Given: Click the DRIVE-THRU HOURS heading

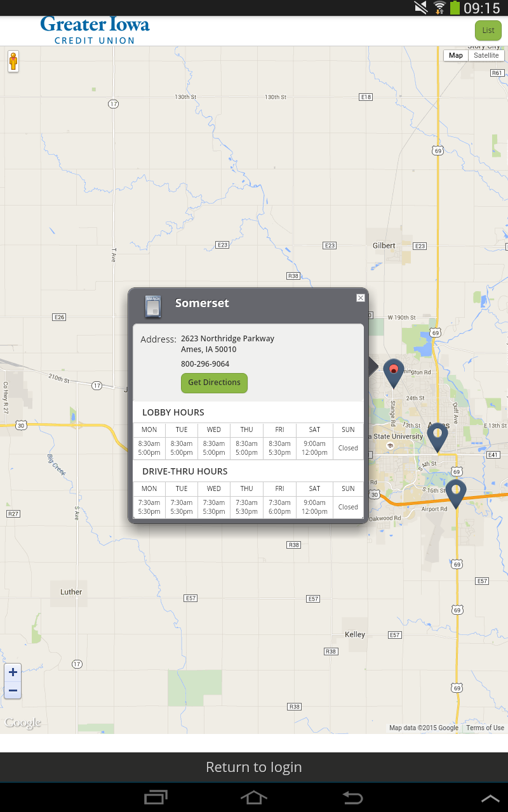Looking at the screenshot, I should coord(185,471).
